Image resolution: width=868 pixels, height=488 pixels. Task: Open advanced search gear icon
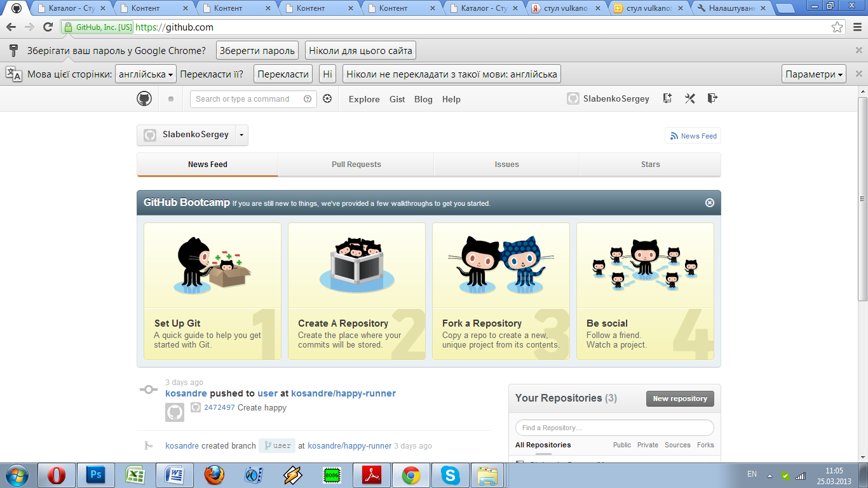click(327, 98)
